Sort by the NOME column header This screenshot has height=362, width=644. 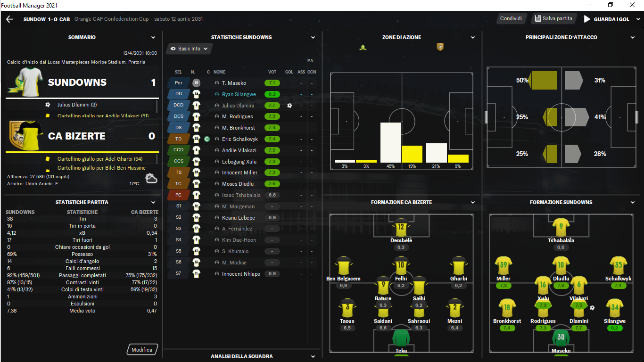pyautogui.click(x=219, y=72)
